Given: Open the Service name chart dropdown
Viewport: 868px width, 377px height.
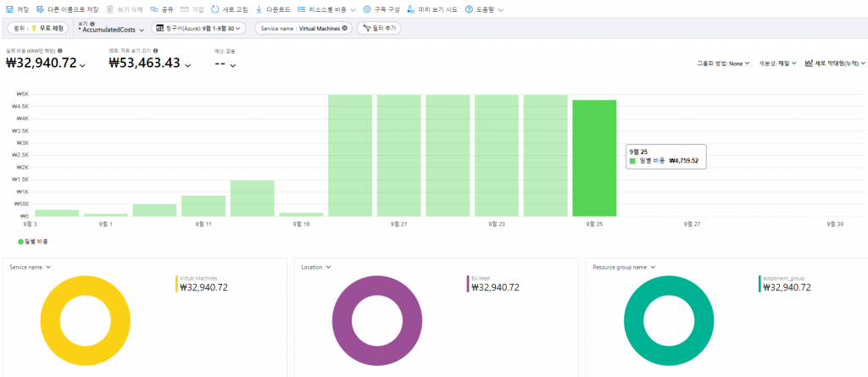Looking at the screenshot, I should [x=31, y=267].
